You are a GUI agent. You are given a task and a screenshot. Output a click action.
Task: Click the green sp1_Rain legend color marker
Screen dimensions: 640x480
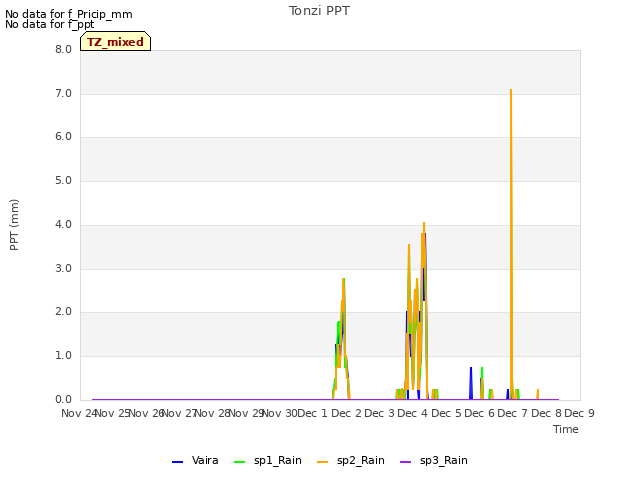tap(240, 462)
